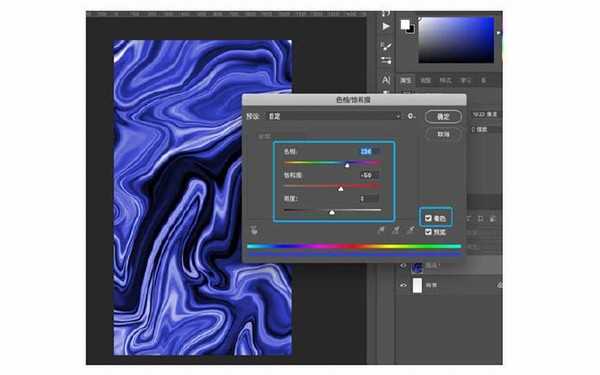Select the subtract-from-sample eyedropper
This screenshot has height=375, width=600.
coord(411,230)
